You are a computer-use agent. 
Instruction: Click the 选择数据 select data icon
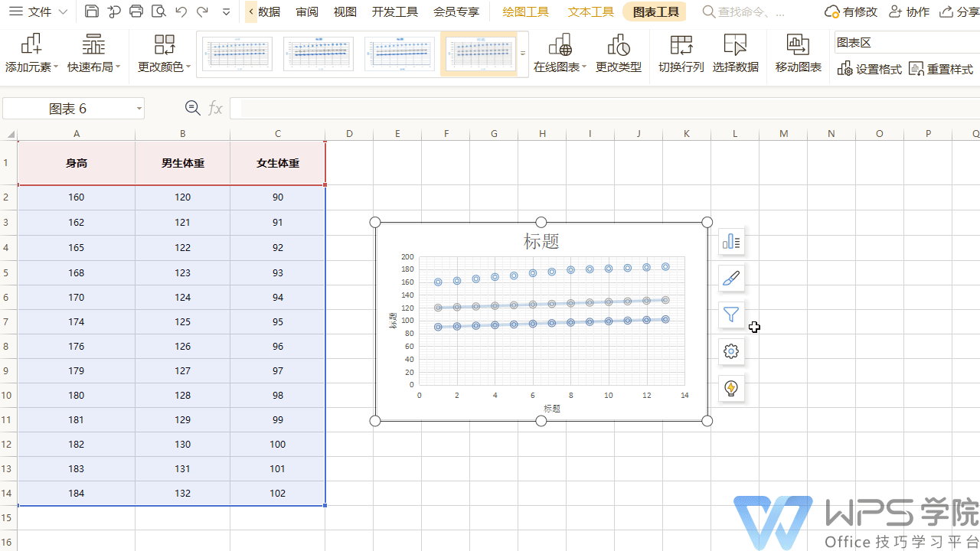[x=735, y=54]
